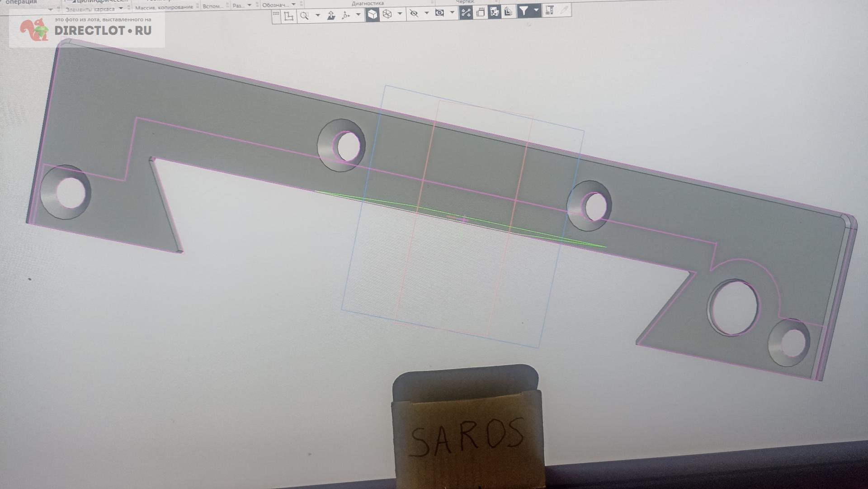Open the Диагностика panel label
This screenshot has width=868, height=489.
368,3
